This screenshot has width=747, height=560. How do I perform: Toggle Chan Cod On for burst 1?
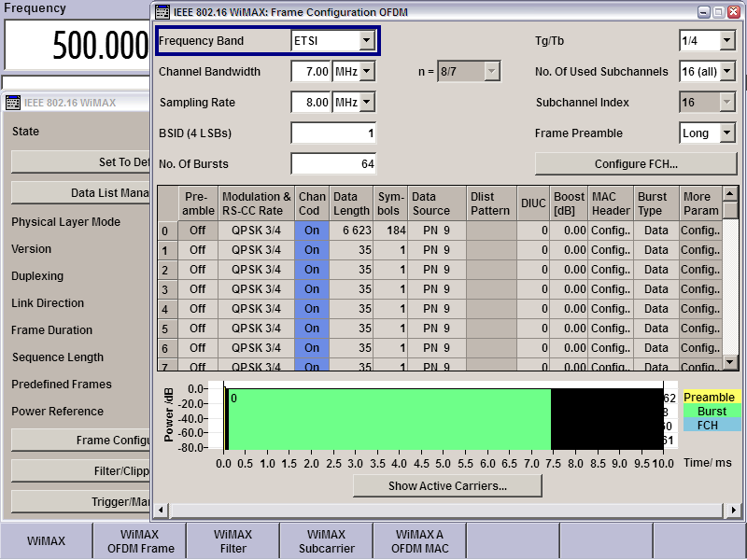tap(312, 250)
